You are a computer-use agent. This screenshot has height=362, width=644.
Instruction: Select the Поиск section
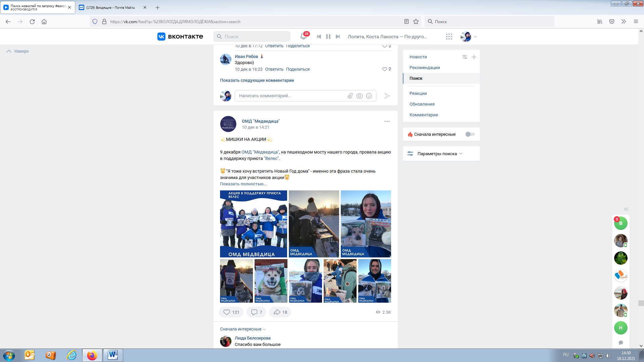[x=441, y=78]
